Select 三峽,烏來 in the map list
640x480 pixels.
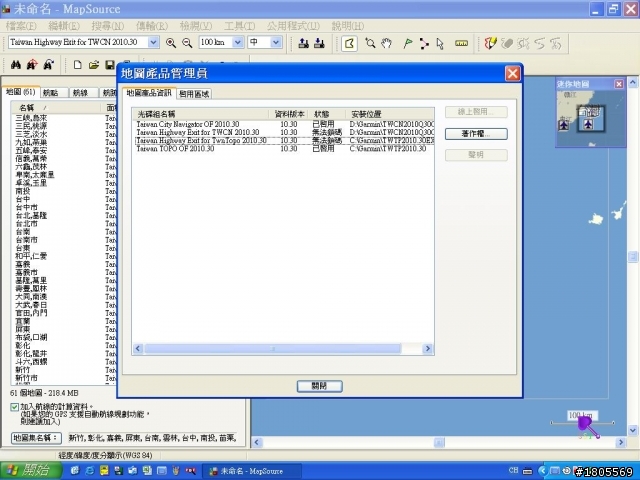point(31,118)
